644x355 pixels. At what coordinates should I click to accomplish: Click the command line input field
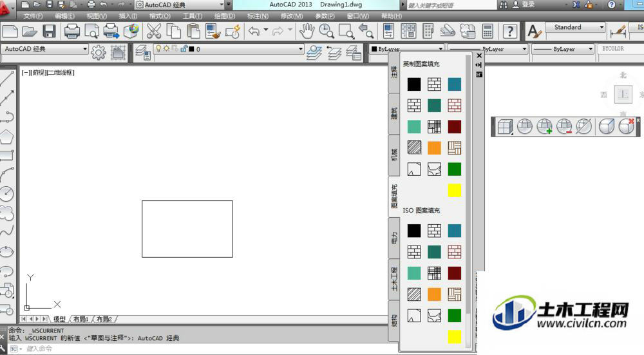[x=205, y=349]
